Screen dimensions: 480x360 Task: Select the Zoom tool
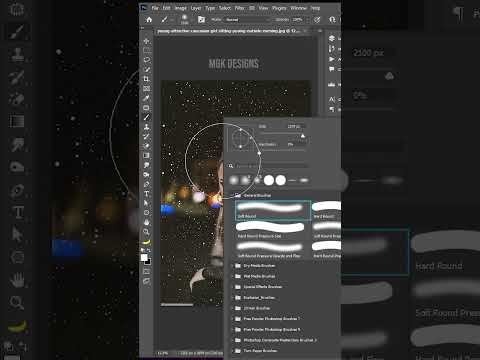(147, 231)
